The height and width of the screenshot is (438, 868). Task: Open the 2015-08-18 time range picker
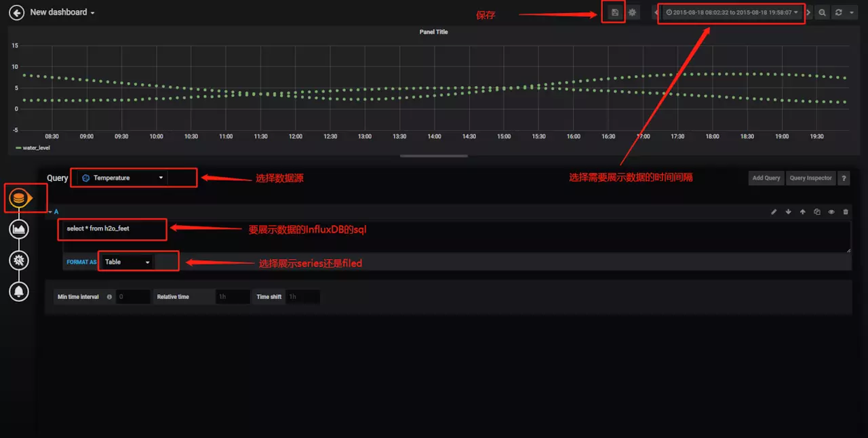click(732, 12)
